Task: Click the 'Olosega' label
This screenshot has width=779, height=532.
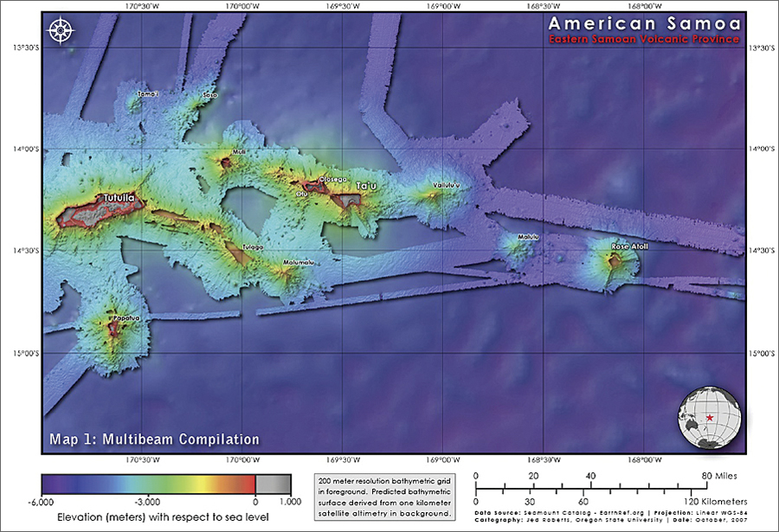Action: (333, 179)
